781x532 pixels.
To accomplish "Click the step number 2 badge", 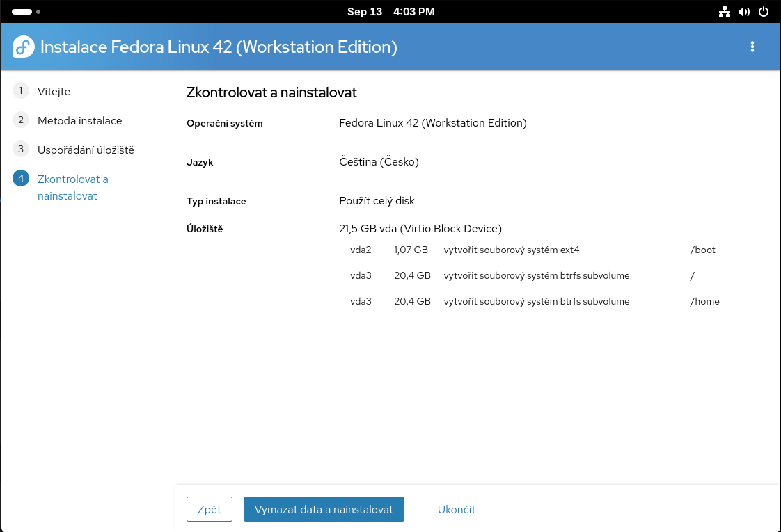I will click(21, 120).
